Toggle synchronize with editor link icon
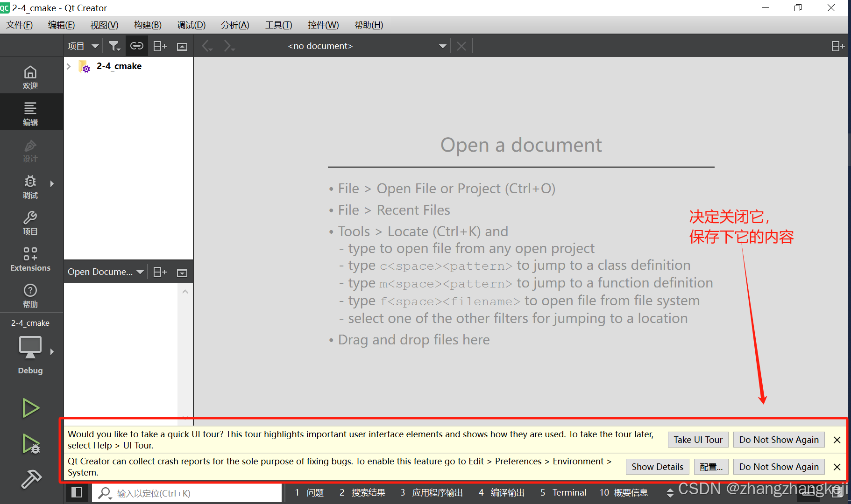Viewport: 851px width, 504px height. 137,46
